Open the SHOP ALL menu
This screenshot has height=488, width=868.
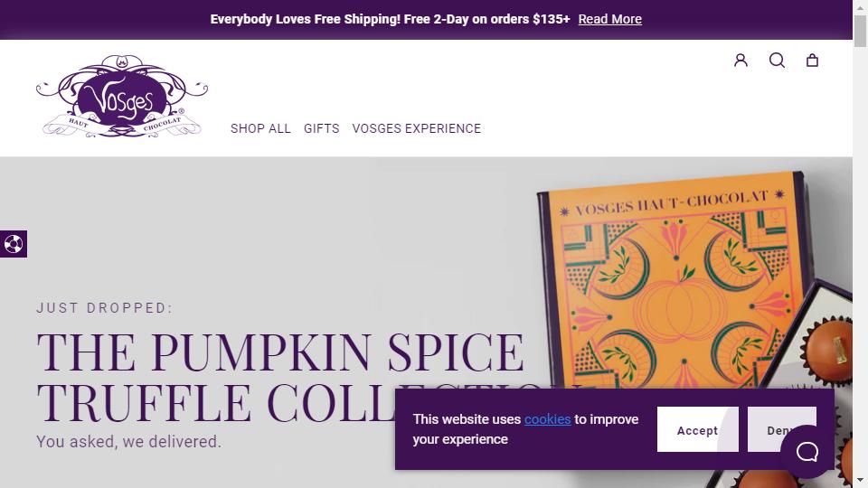coord(260,128)
